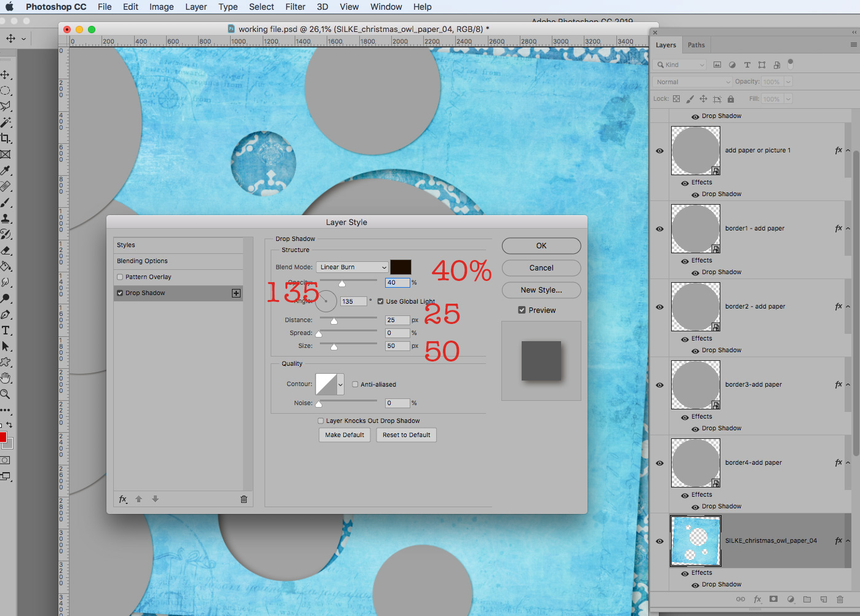The height and width of the screenshot is (616, 860).
Task: Filter layers by type layer T icon
Action: pos(747,65)
